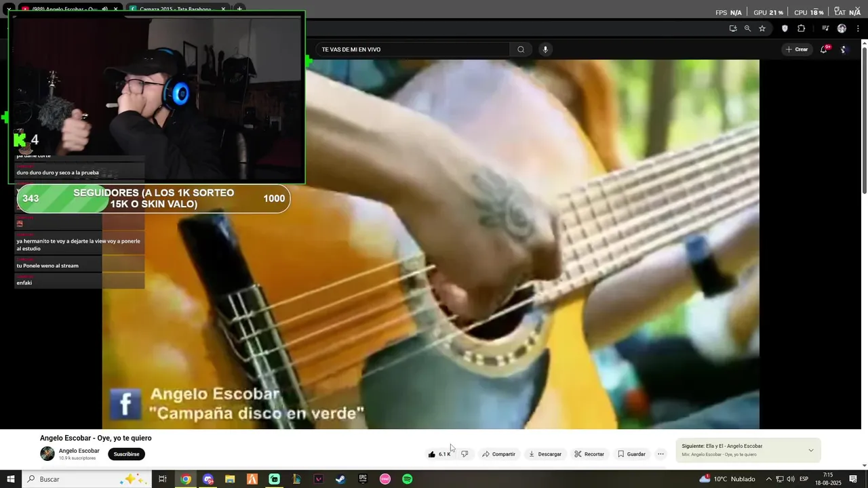Viewport: 868px width, 488px height.
Task: Like the video with 6.1 K thumbs up
Action: coord(439,454)
